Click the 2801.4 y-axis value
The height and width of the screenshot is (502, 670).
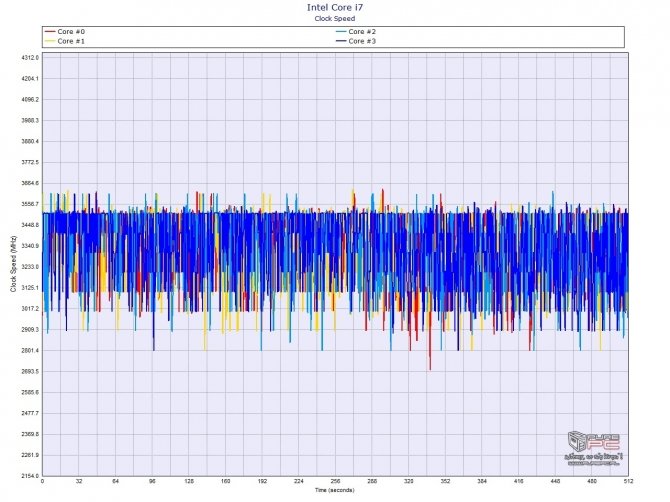pyautogui.click(x=30, y=351)
